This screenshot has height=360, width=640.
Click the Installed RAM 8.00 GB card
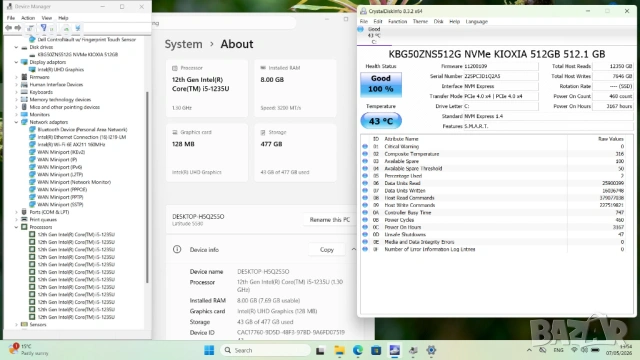(296, 88)
